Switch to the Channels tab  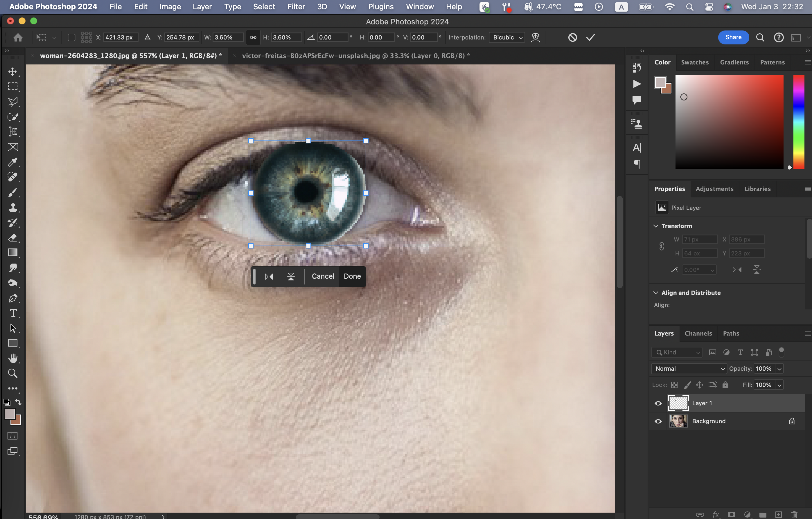point(698,333)
